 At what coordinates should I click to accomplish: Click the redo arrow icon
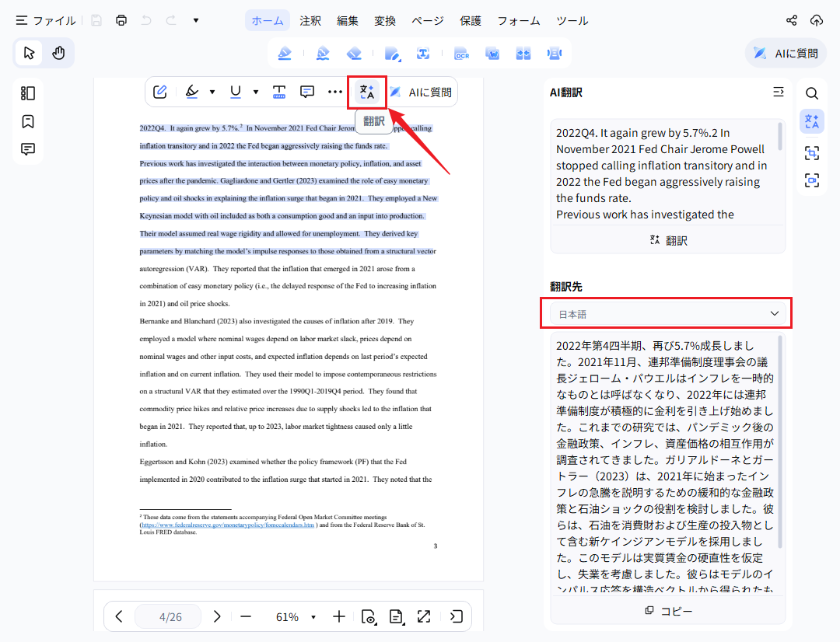(171, 20)
